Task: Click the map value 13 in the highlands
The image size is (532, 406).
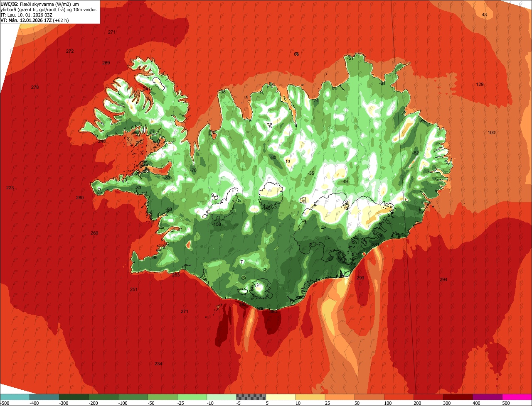Action: click(288, 161)
